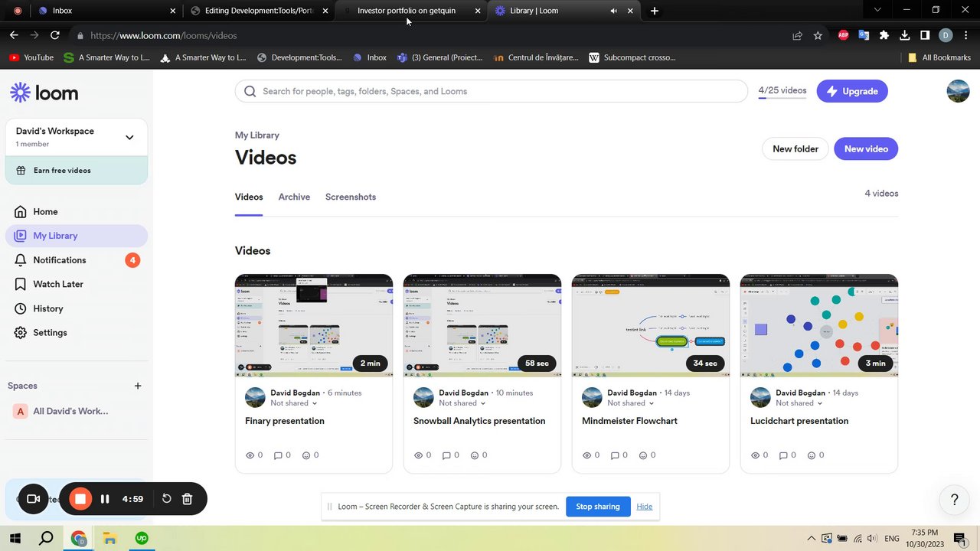Click the Earn free videos banner
980x551 pixels.
pyautogui.click(x=77, y=170)
